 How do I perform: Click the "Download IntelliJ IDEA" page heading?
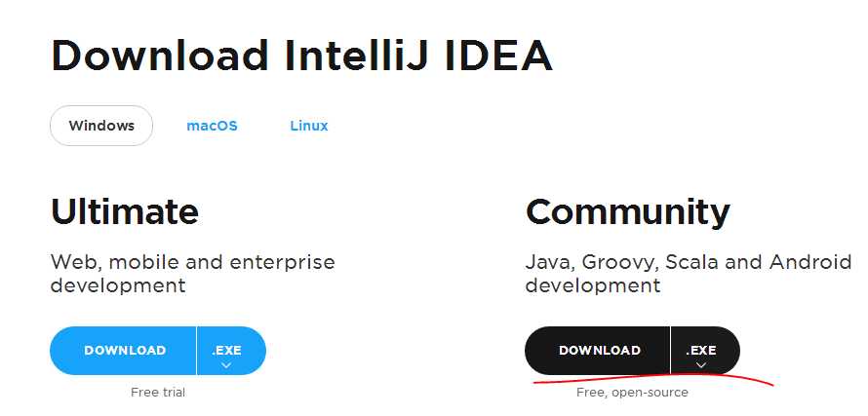click(x=301, y=56)
